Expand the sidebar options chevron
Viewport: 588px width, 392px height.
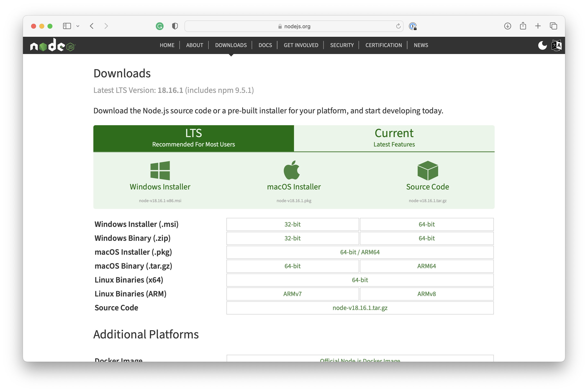point(78,26)
